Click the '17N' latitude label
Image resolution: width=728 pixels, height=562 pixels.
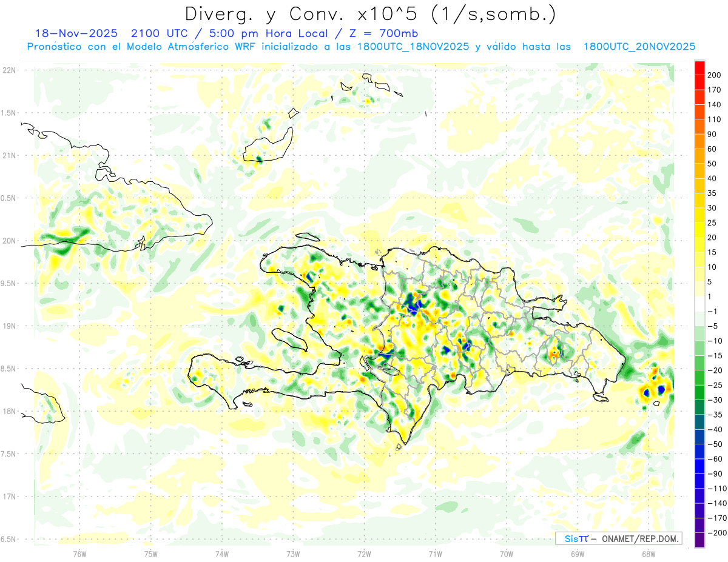tap(8, 496)
